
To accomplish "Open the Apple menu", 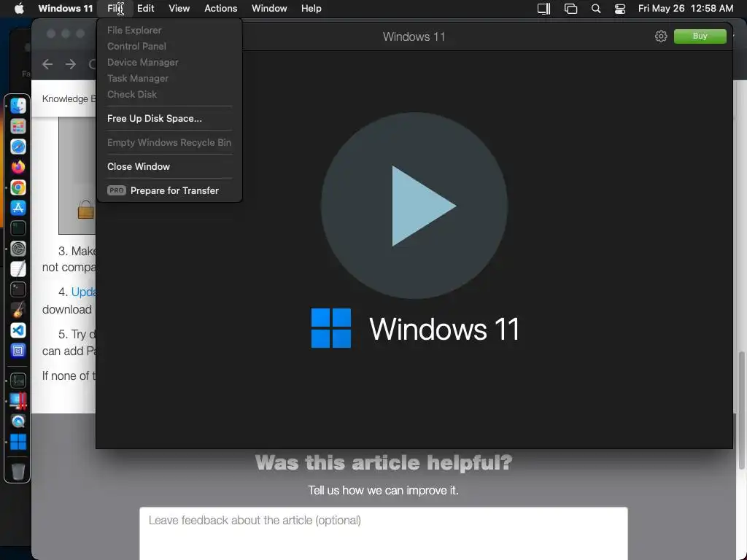I will (x=19, y=8).
